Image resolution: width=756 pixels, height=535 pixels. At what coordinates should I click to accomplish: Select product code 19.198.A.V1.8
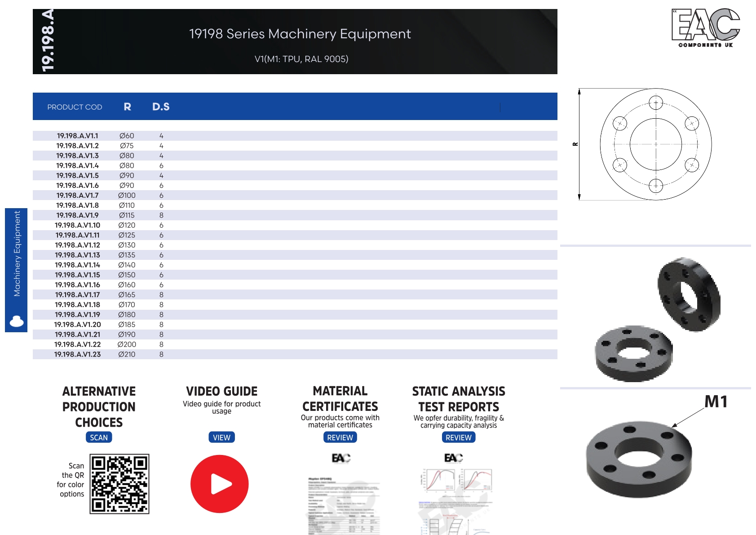point(77,205)
